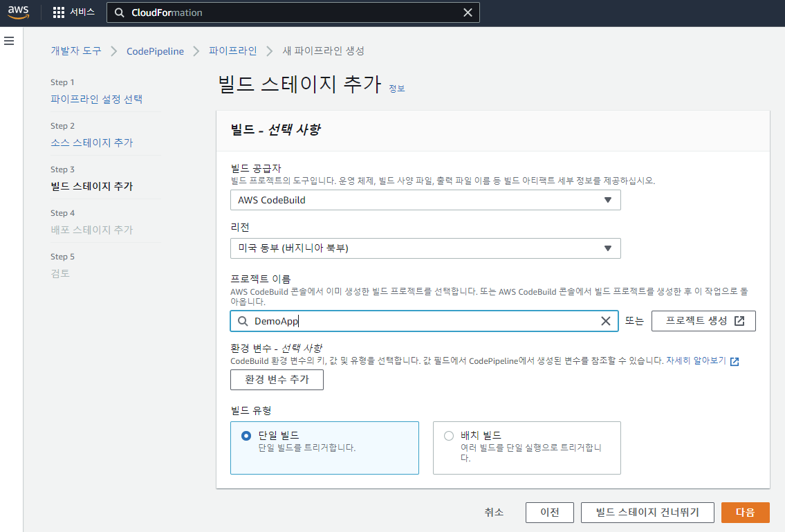Open the services grid menu icon
This screenshot has width=785, height=532.
(59, 12)
